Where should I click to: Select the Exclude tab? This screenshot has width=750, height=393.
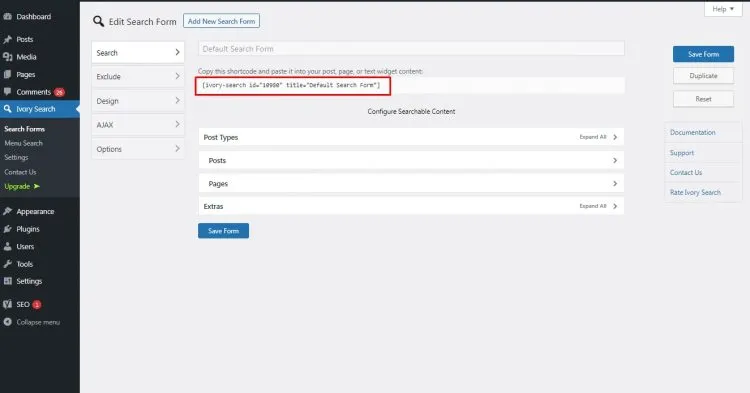point(138,76)
